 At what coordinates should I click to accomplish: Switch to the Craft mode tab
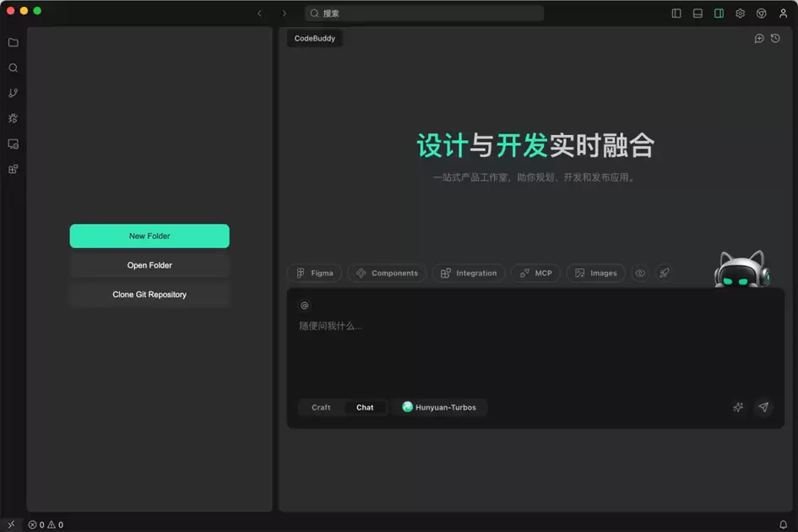[x=321, y=407]
